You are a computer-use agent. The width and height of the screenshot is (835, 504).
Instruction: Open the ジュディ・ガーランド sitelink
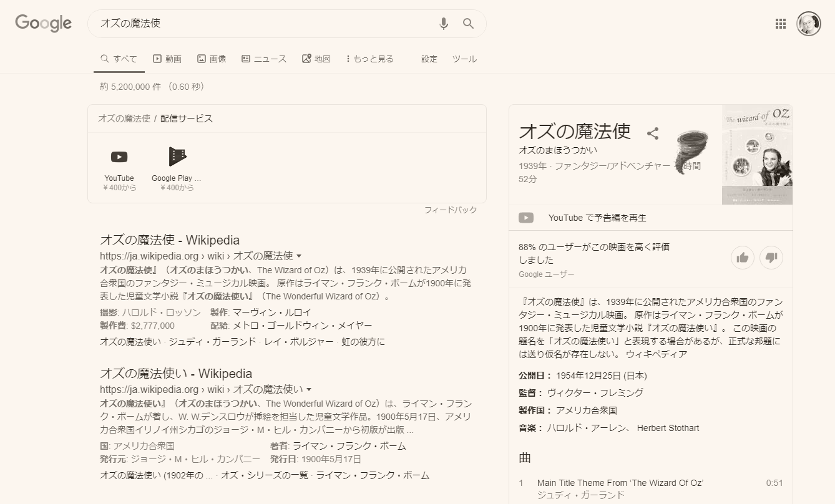point(212,341)
